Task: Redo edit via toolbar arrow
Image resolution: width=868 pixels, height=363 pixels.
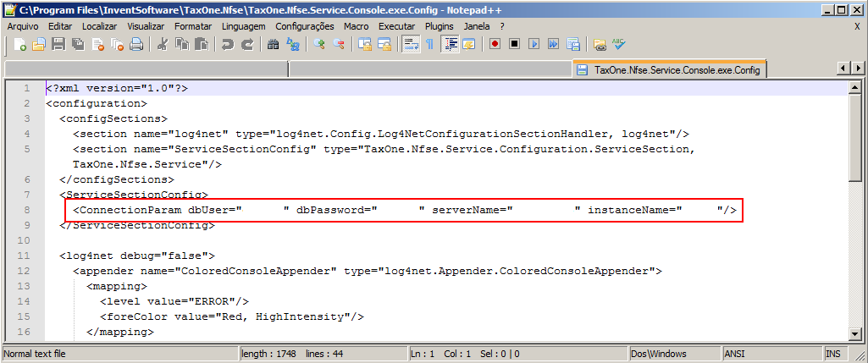Action: click(x=247, y=45)
